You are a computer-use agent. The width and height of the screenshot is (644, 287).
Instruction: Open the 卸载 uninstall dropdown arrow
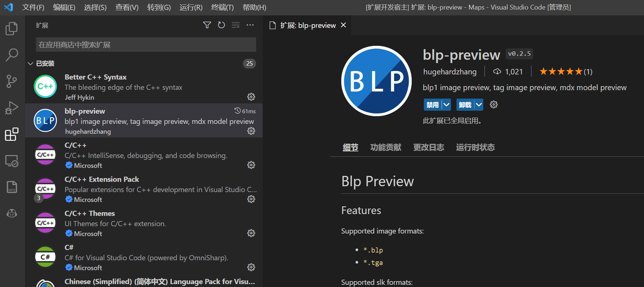pos(479,105)
